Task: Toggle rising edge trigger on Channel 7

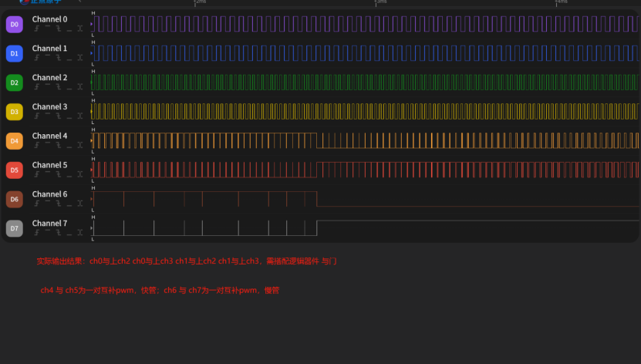Action: tap(36, 232)
